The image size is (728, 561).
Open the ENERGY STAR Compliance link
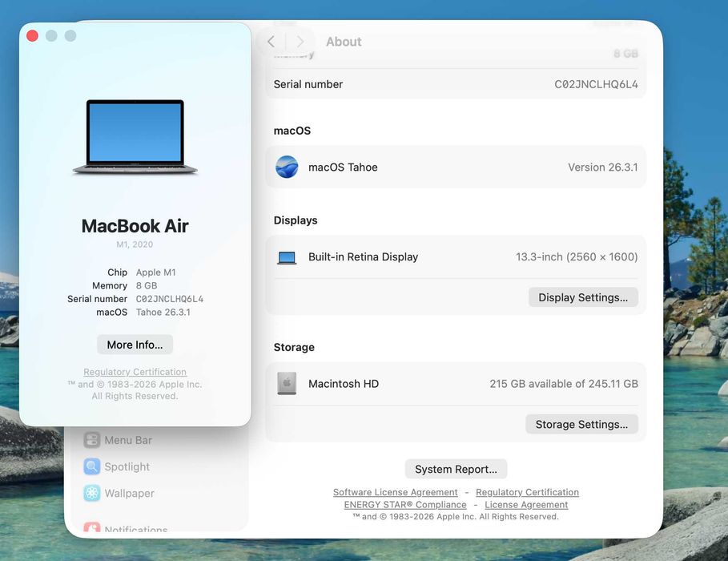[405, 505]
